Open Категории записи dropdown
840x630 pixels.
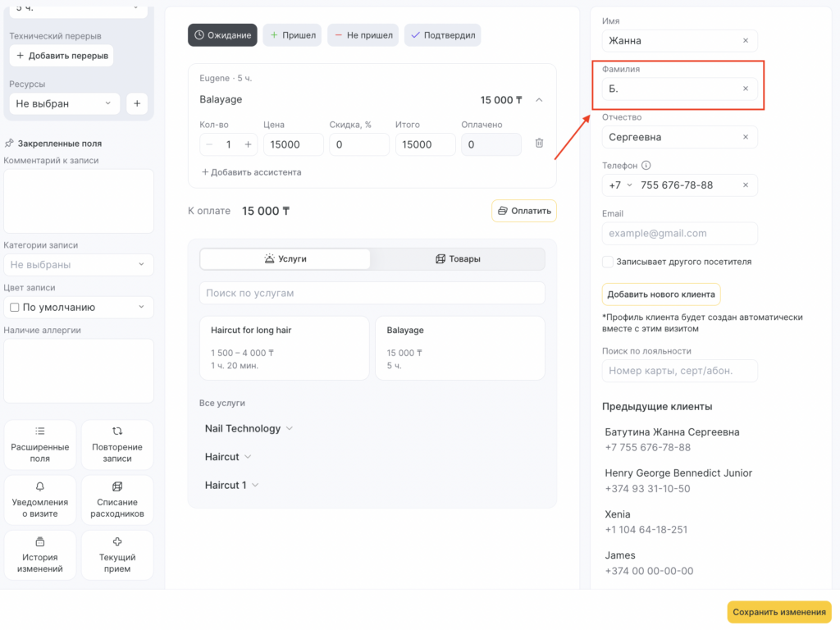(x=78, y=265)
